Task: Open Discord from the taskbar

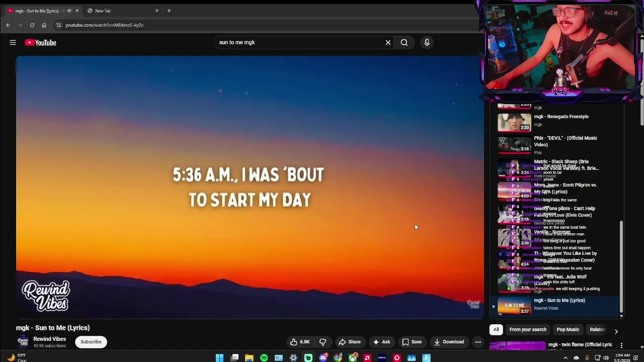Action: click(323, 358)
